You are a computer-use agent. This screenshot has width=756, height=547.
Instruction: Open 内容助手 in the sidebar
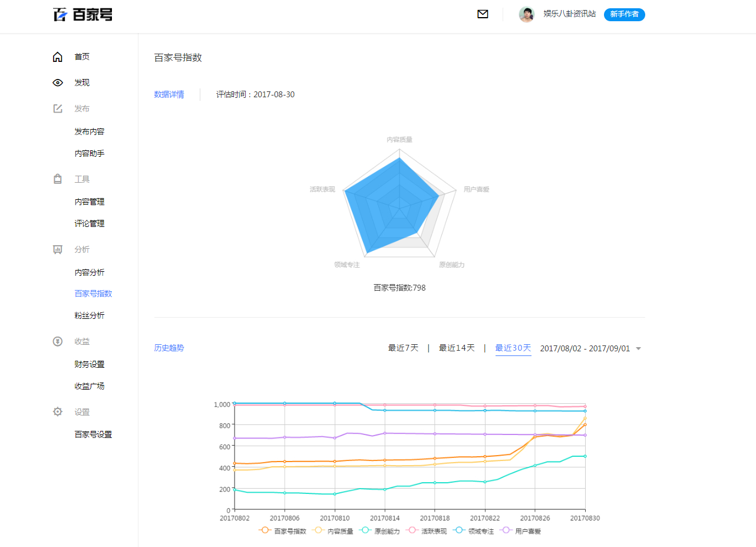(x=90, y=153)
